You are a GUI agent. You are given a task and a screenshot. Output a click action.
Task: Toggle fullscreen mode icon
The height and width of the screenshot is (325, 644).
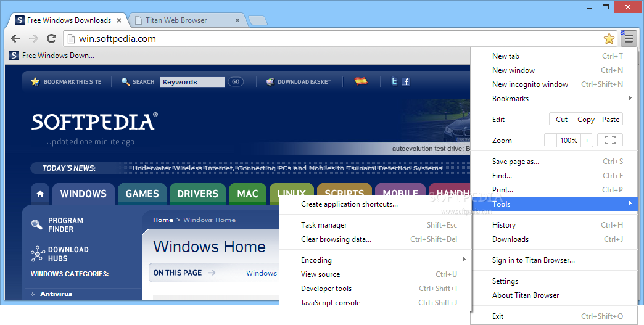click(610, 141)
